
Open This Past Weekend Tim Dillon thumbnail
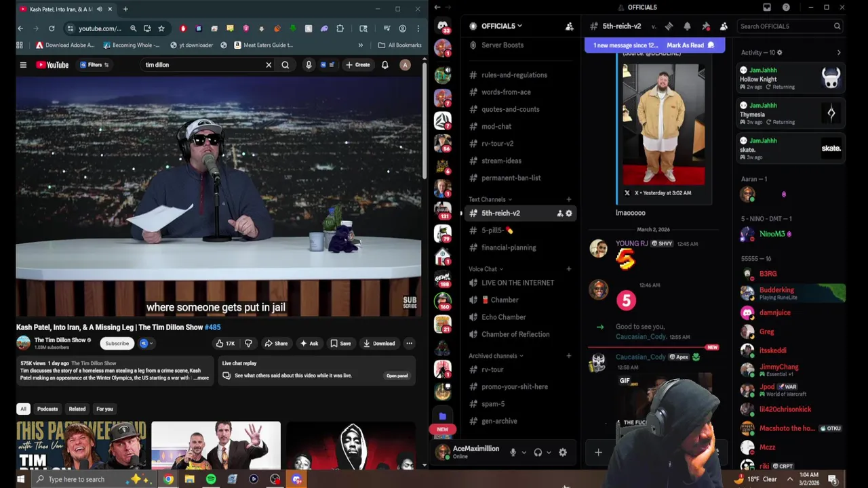(81, 445)
